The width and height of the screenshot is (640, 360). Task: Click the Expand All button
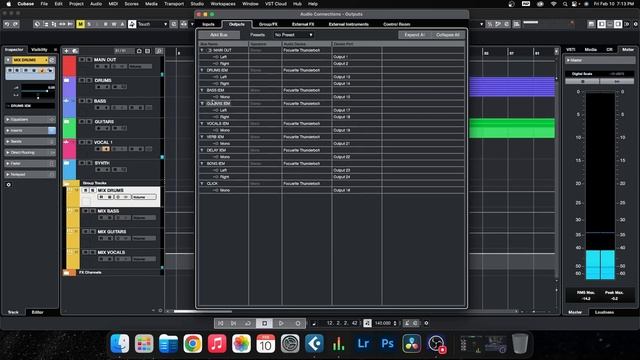point(415,35)
